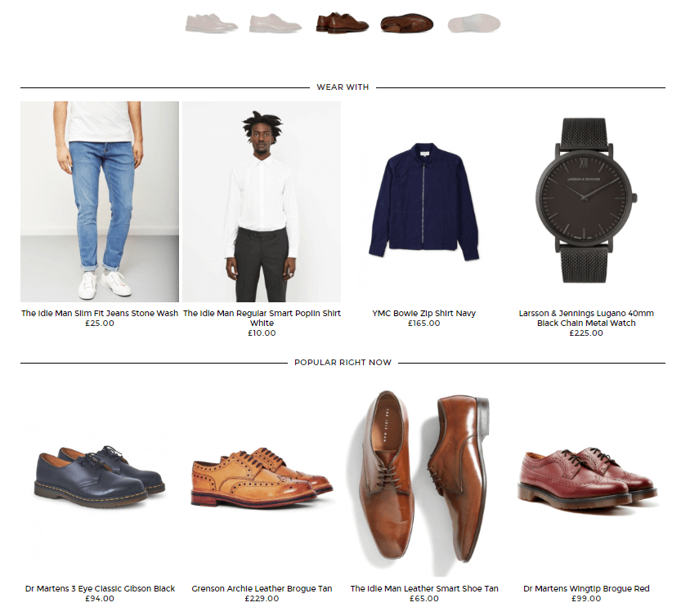Open the Slim Fit Jeans Stone Wash image
Image resolution: width=690 pixels, height=616 pixels.
click(x=100, y=201)
